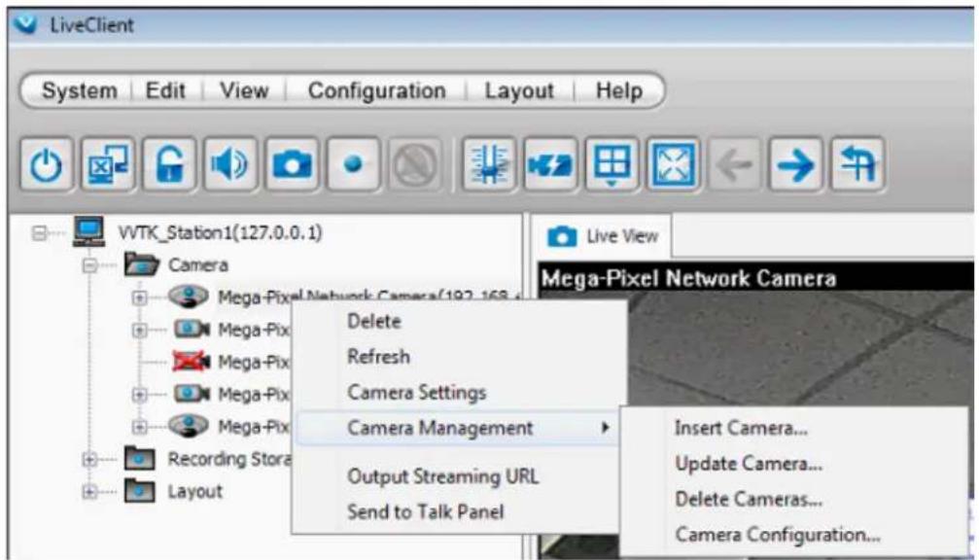Choose Send to Talk Panel

(x=425, y=512)
